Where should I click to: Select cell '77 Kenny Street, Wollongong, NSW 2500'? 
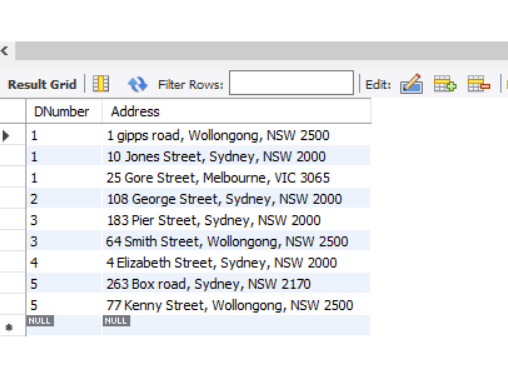[236, 305]
